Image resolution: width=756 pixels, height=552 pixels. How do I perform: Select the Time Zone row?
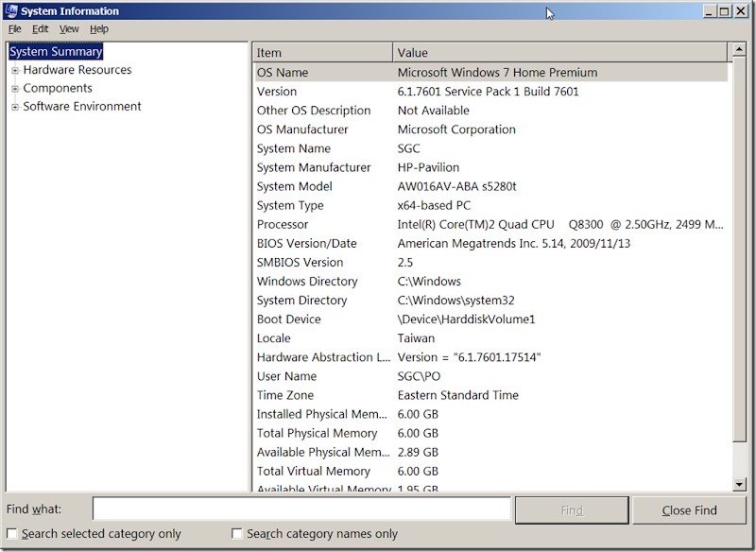[x=490, y=395]
